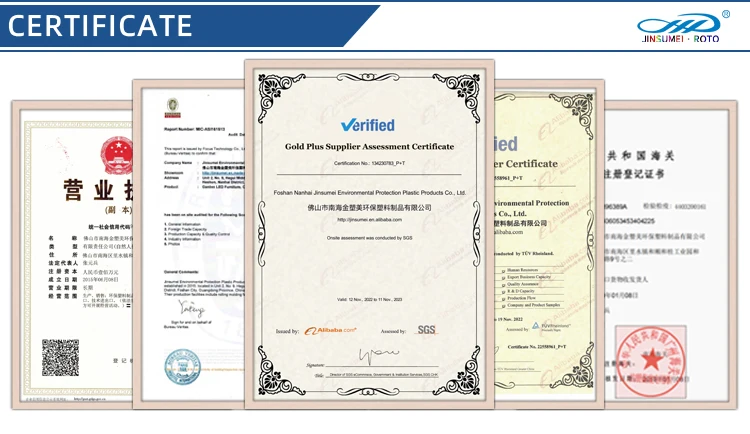This screenshot has height=434, width=750.
Task: Click the Alibaba.com logo beside 'Issued by'
Action: (331, 331)
